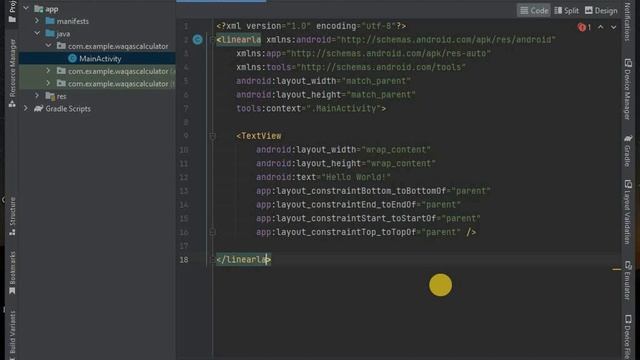Open the Layout Validation tool window

click(628, 212)
